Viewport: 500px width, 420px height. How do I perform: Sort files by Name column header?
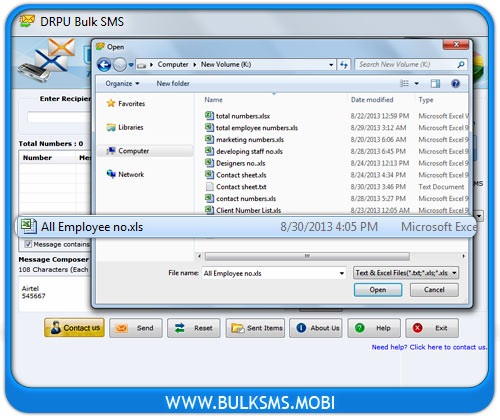pyautogui.click(x=213, y=100)
